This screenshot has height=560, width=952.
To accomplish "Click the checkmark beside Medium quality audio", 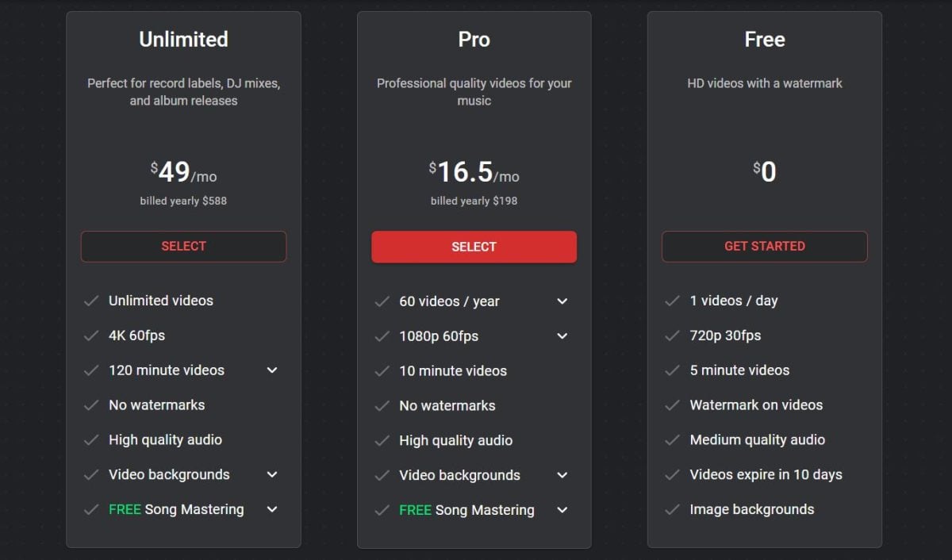I will pyautogui.click(x=673, y=439).
